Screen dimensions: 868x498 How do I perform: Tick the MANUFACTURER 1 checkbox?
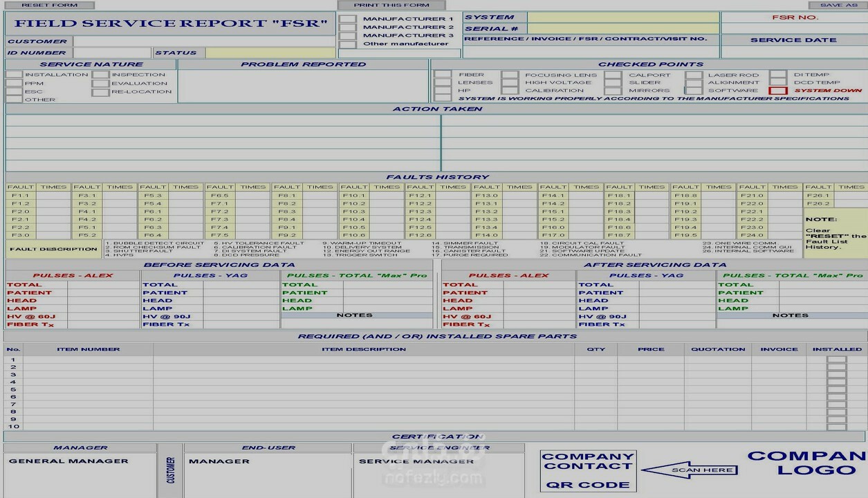(x=348, y=19)
